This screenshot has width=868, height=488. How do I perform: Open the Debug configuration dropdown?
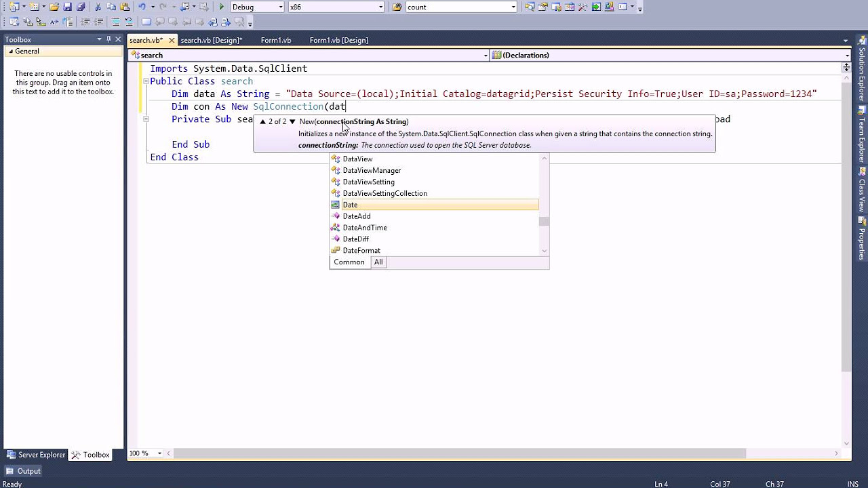pos(281,7)
